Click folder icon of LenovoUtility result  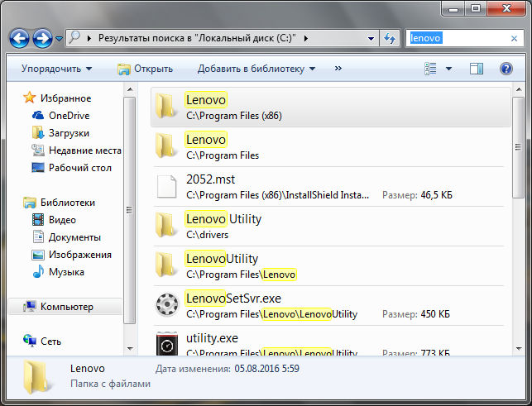(x=165, y=265)
